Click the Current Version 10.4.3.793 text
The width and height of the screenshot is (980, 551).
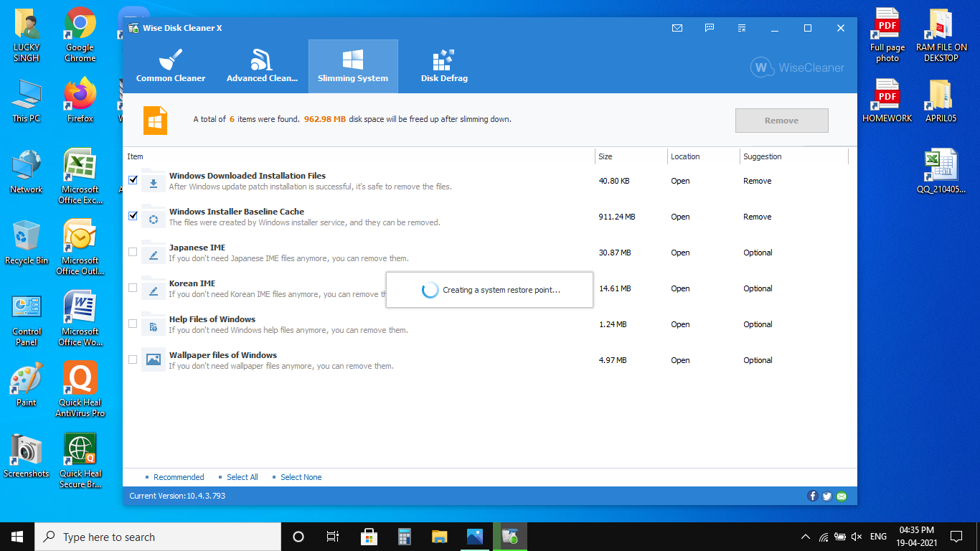[x=177, y=496]
